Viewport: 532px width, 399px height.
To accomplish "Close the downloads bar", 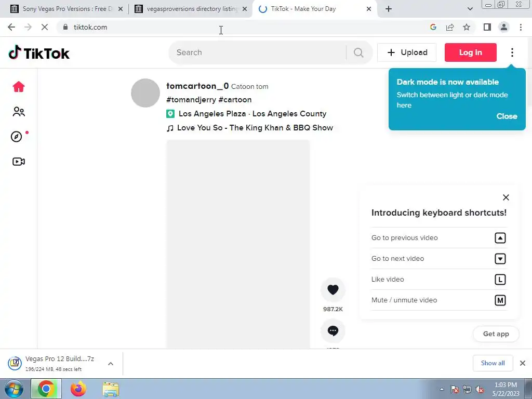I will (523, 363).
